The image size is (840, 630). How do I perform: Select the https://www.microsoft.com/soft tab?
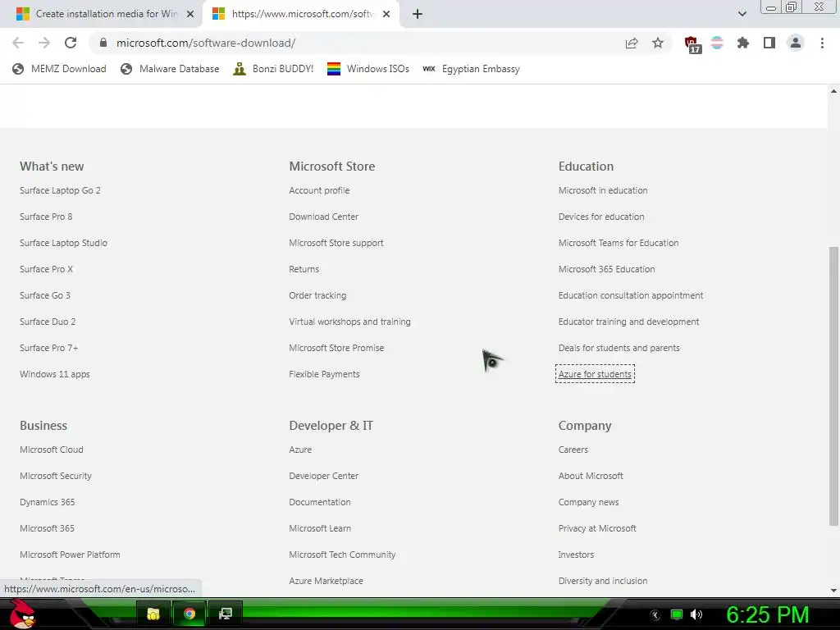(301, 14)
